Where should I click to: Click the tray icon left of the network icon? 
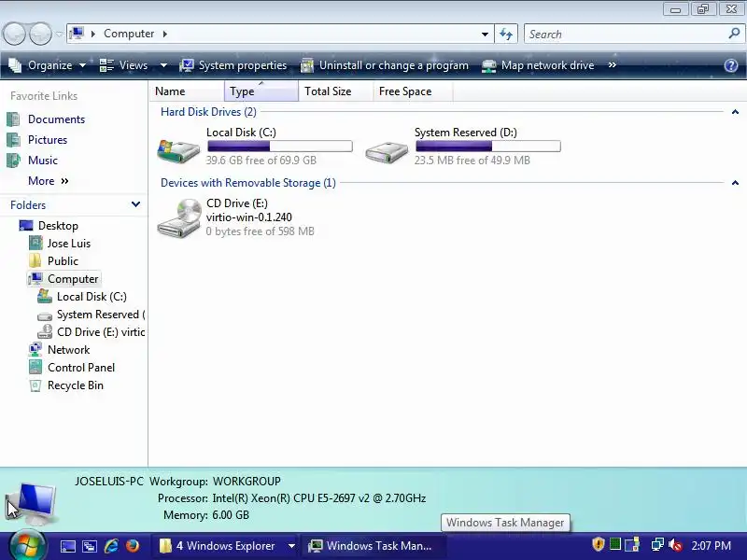pyautogui.click(x=632, y=545)
